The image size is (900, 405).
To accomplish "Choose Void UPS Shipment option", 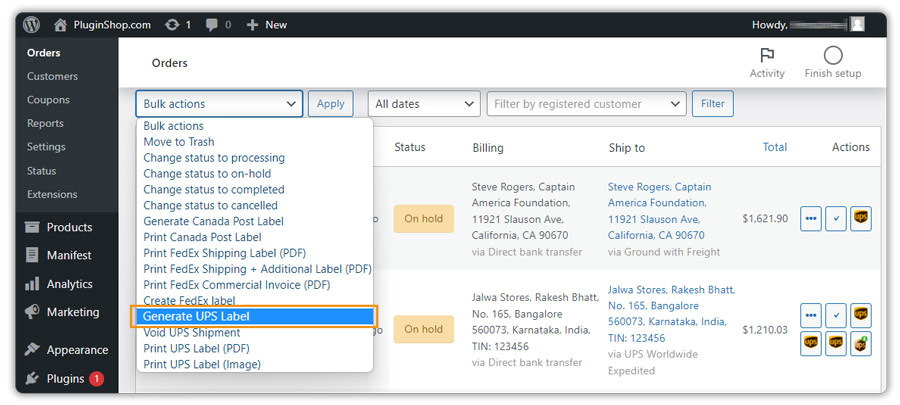I will coord(192,333).
